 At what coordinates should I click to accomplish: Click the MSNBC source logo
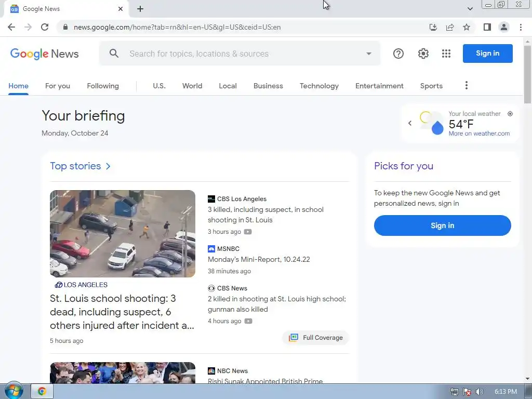coord(211,249)
